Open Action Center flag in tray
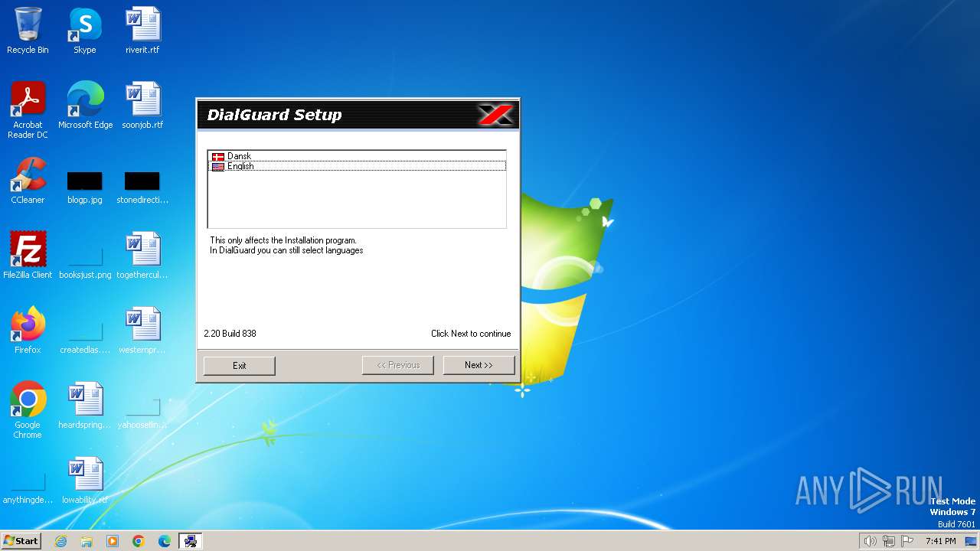Image resolution: width=980 pixels, height=551 pixels. click(x=907, y=541)
